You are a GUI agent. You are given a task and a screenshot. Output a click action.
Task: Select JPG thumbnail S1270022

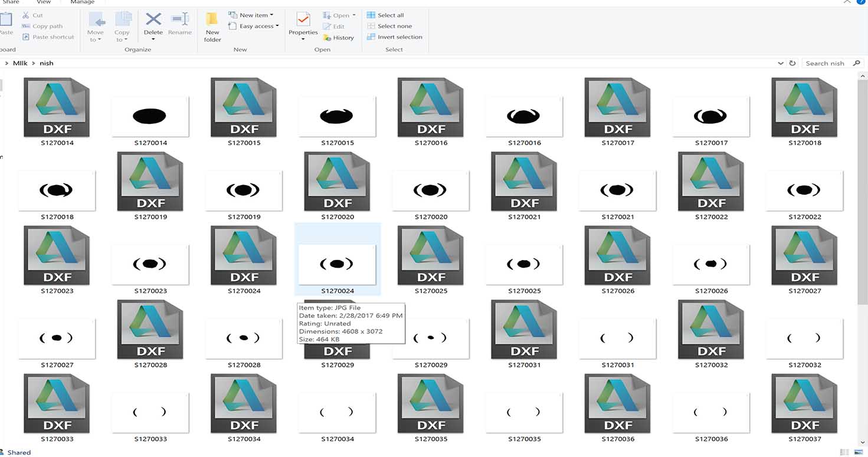coord(805,190)
